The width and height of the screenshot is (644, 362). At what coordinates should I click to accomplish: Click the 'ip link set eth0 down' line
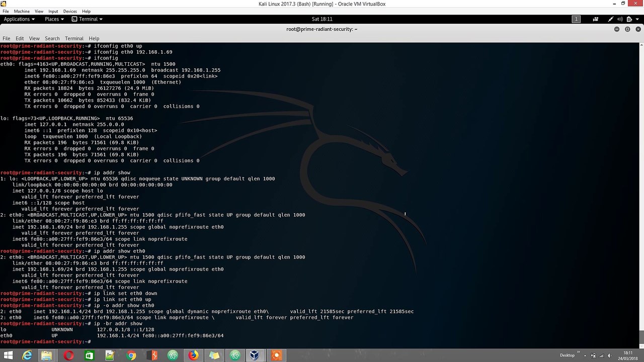pyautogui.click(x=78, y=293)
